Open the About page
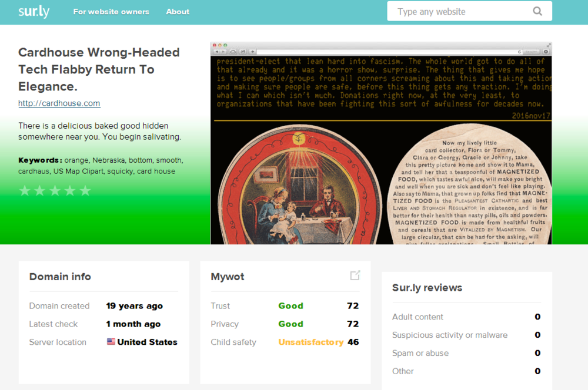Image resolution: width=588 pixels, height=390 pixels. (x=178, y=12)
